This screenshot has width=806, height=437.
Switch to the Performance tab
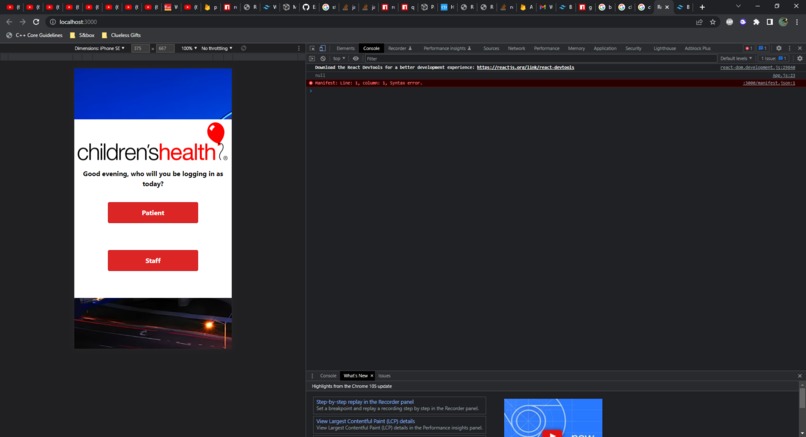point(546,48)
